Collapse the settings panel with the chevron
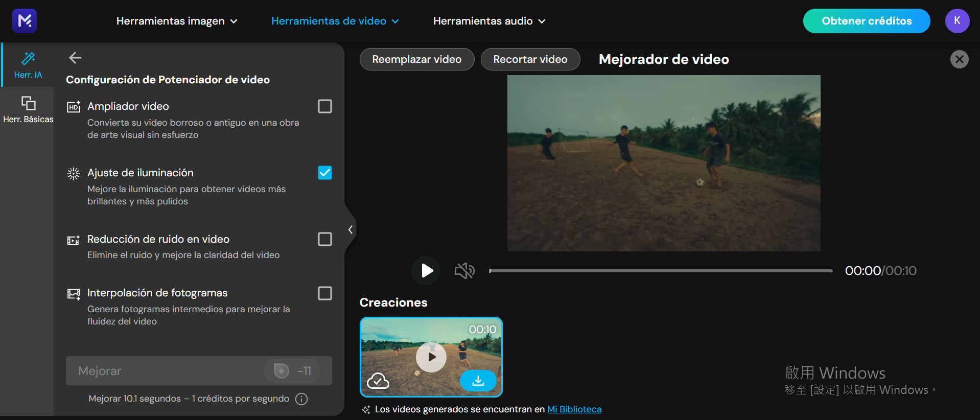 pyautogui.click(x=351, y=229)
